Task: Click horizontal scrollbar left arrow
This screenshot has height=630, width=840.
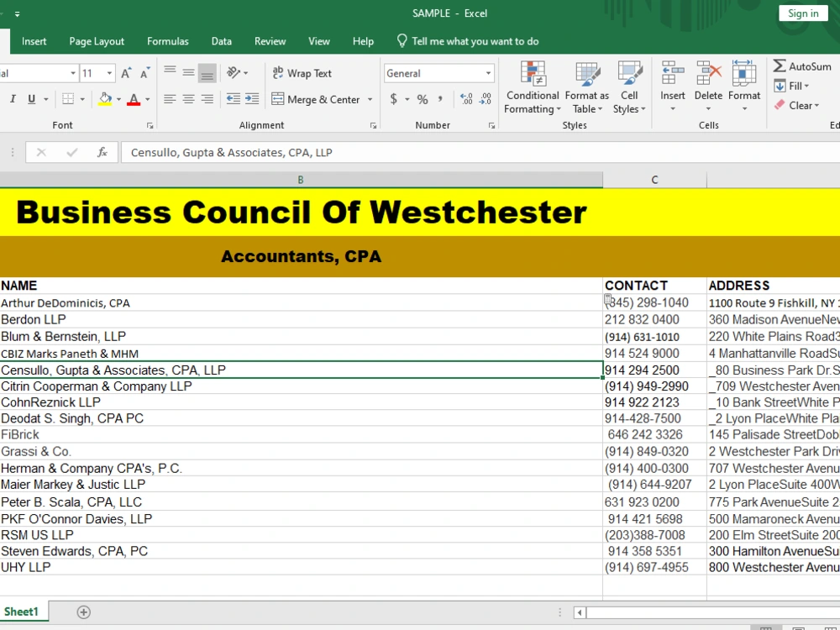Action: point(580,612)
